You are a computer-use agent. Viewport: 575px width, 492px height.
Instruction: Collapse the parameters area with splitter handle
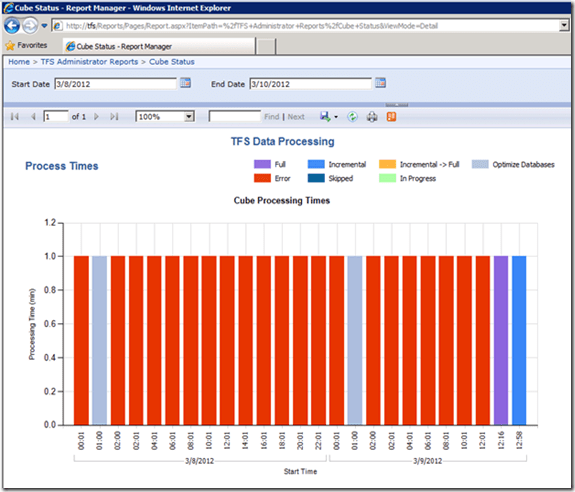tap(396, 105)
